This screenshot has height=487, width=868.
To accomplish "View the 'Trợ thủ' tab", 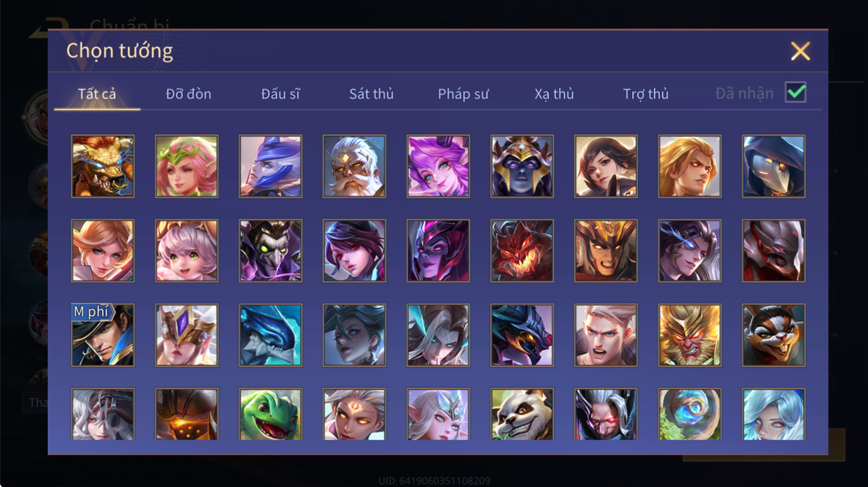I will [x=646, y=94].
